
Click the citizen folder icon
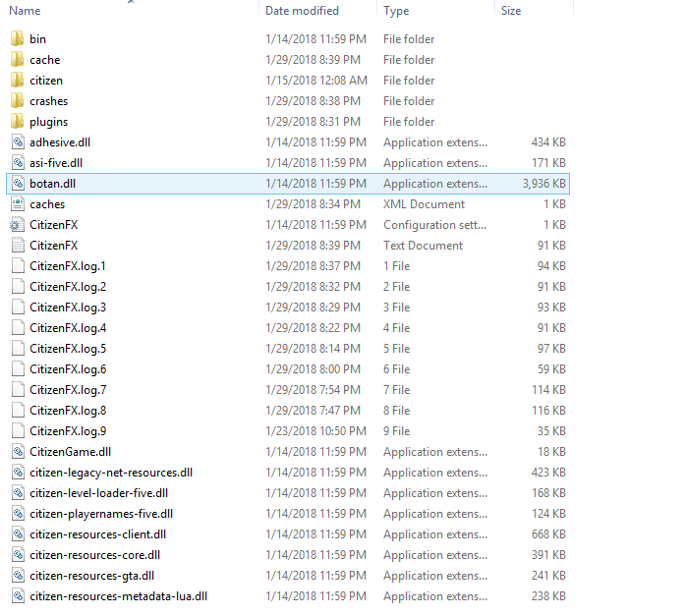(x=18, y=81)
